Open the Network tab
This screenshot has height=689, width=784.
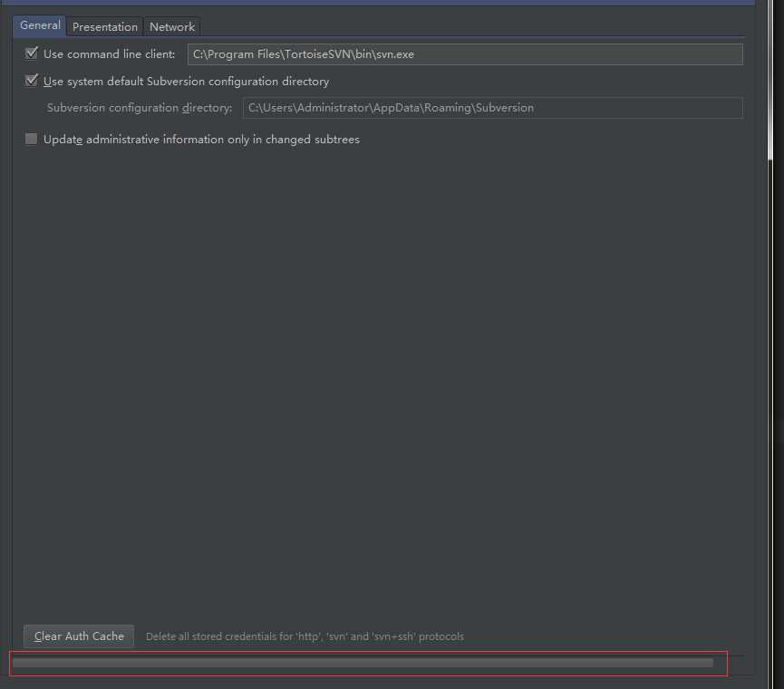[172, 27]
